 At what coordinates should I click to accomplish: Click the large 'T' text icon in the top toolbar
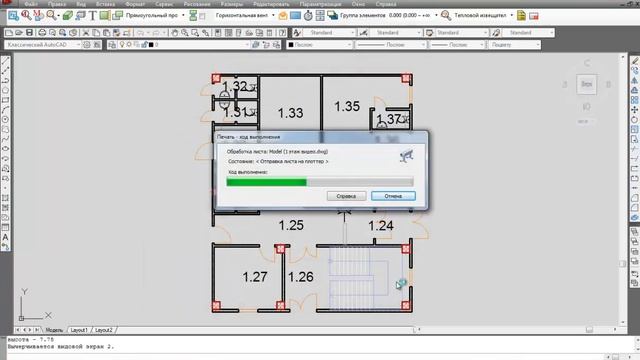coord(93,16)
